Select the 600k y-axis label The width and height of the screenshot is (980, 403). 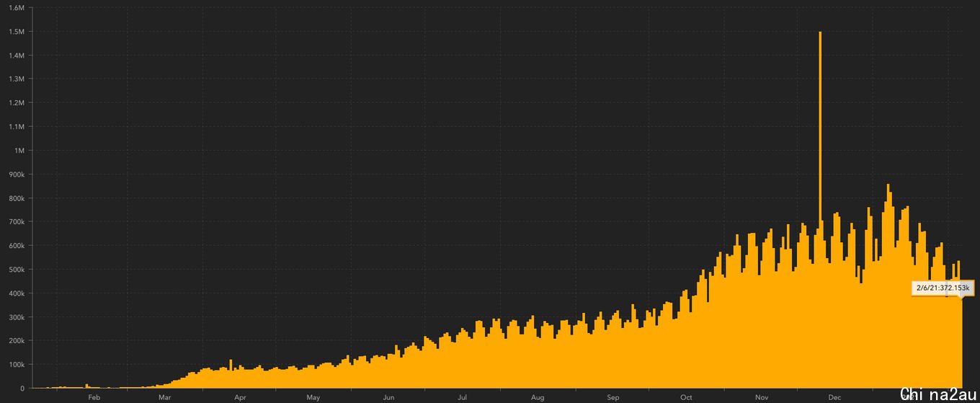[x=17, y=246]
